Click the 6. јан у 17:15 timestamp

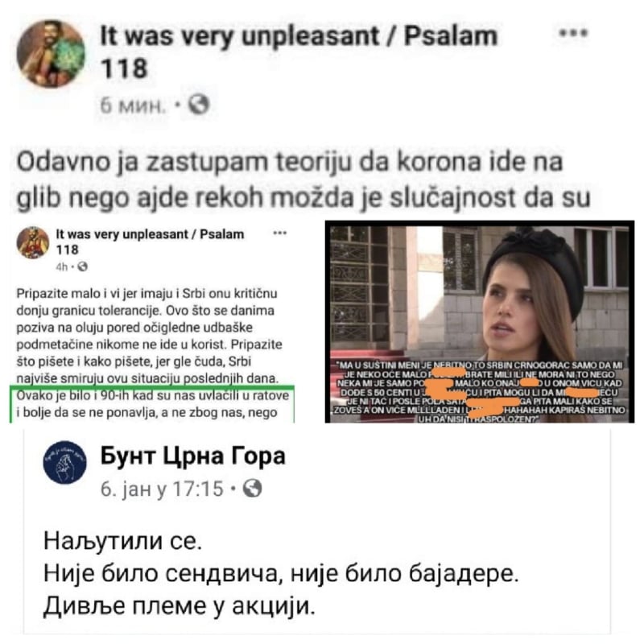click(162, 489)
